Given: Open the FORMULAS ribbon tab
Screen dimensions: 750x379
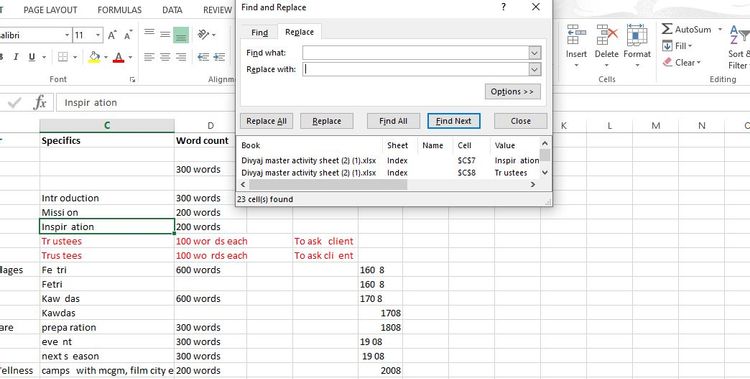Looking at the screenshot, I should click(x=120, y=10).
